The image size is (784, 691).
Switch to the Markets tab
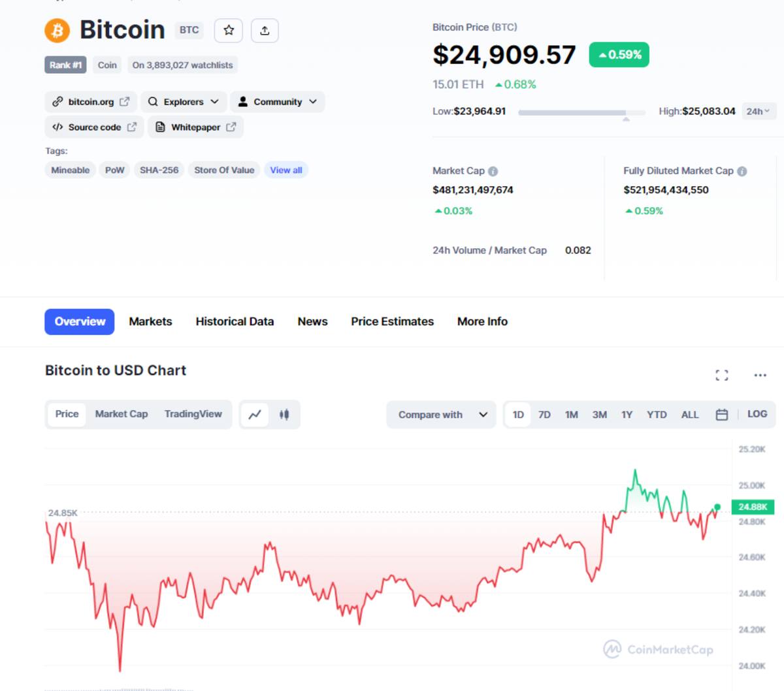pos(150,321)
